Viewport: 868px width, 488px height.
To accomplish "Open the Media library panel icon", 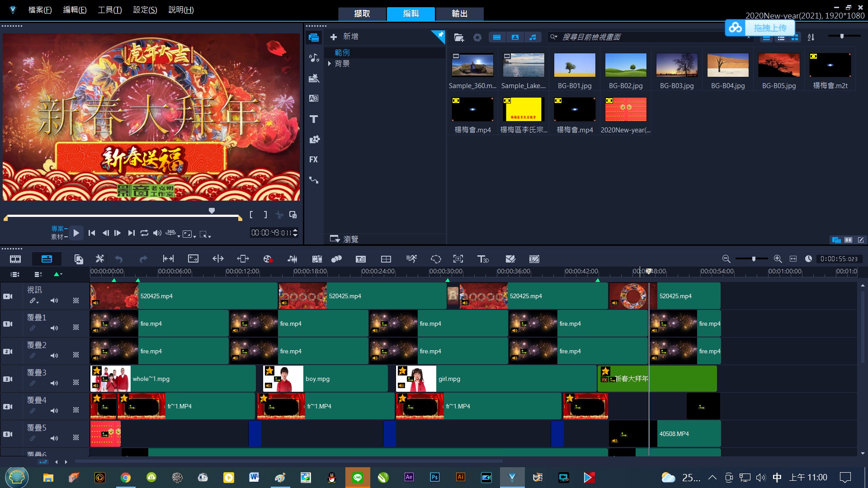I will tap(314, 38).
